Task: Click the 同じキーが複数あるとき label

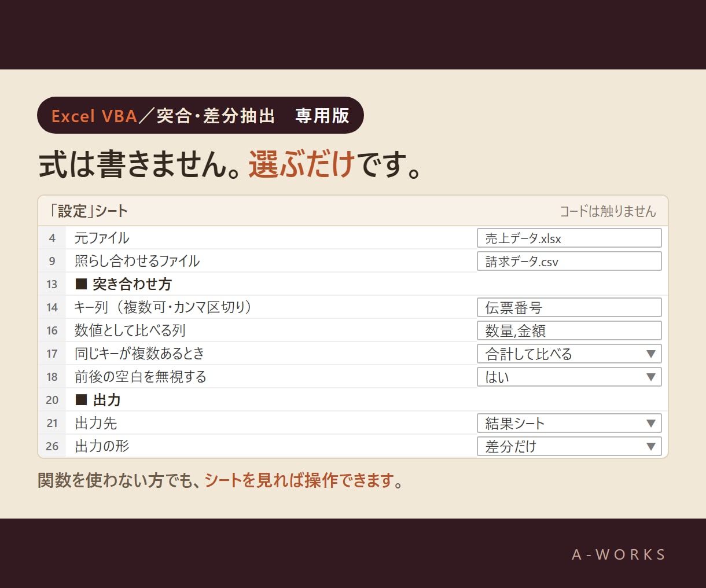Action: (x=139, y=354)
